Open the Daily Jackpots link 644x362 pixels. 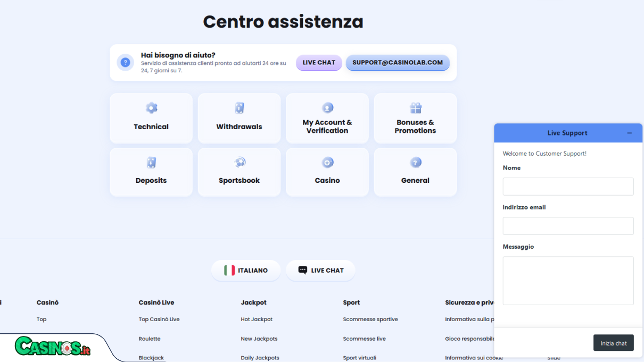[260, 358]
